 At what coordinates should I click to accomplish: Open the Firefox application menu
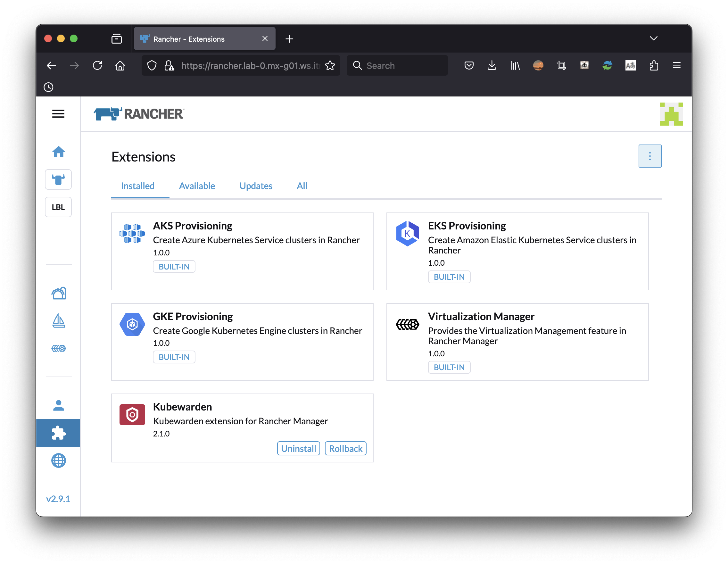click(677, 66)
